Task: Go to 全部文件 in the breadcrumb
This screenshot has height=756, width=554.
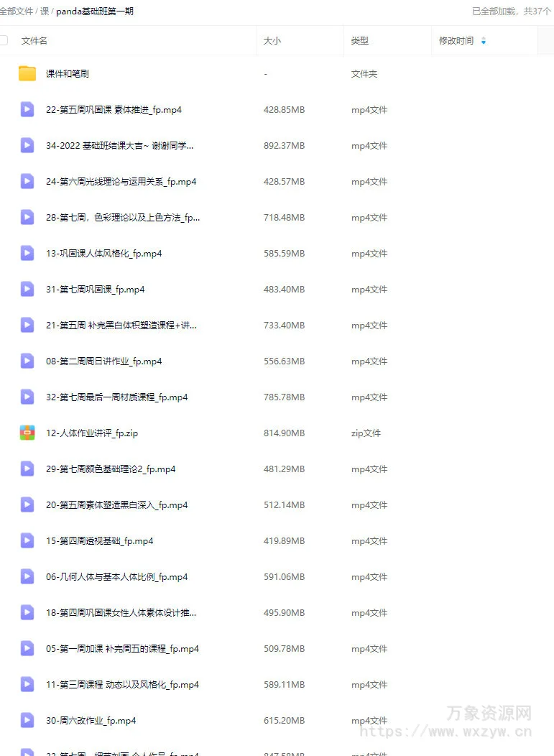Action: (x=17, y=11)
